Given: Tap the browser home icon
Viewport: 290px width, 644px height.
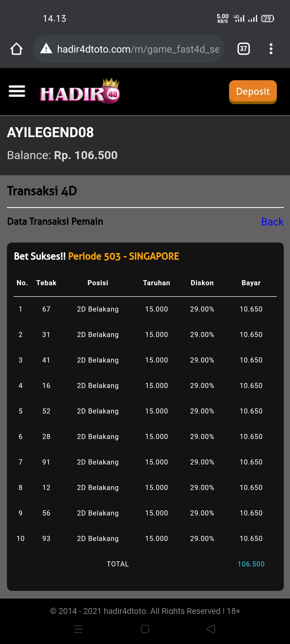Looking at the screenshot, I should click(x=16, y=49).
